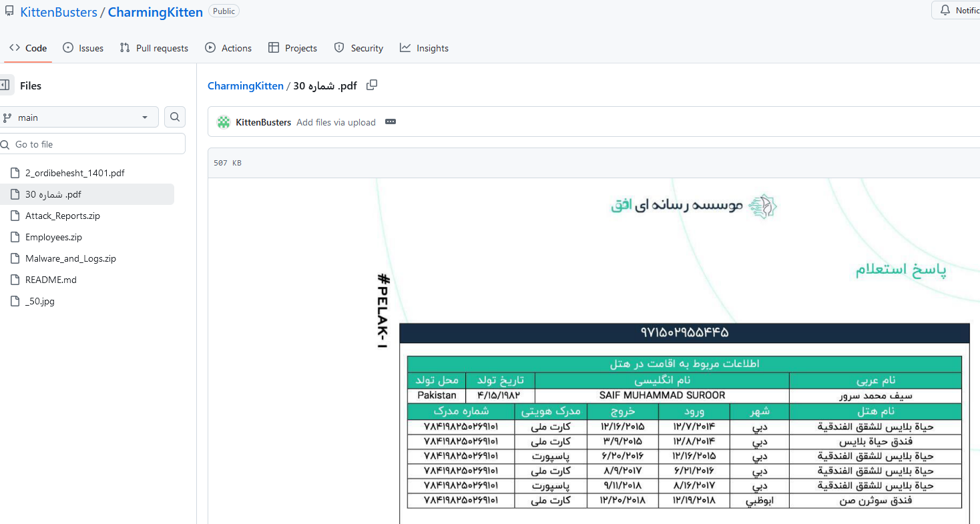View the Insights tab
The height and width of the screenshot is (524, 980).
[424, 48]
